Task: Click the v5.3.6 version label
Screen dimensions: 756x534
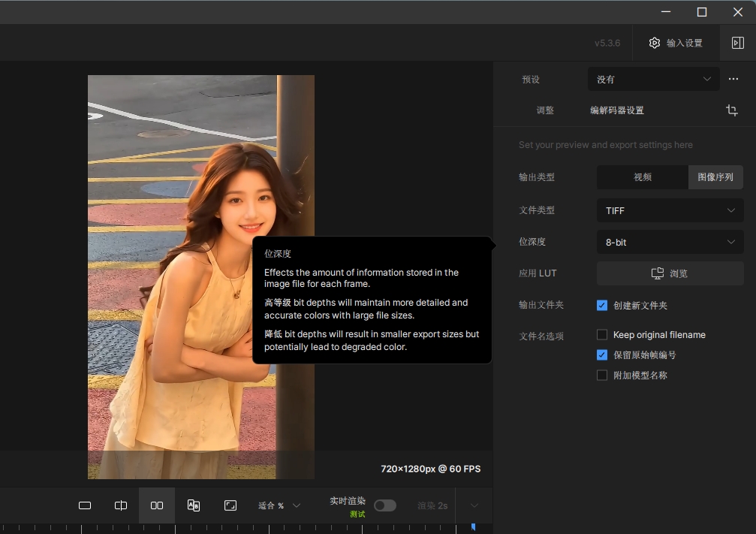Action: pyautogui.click(x=607, y=43)
